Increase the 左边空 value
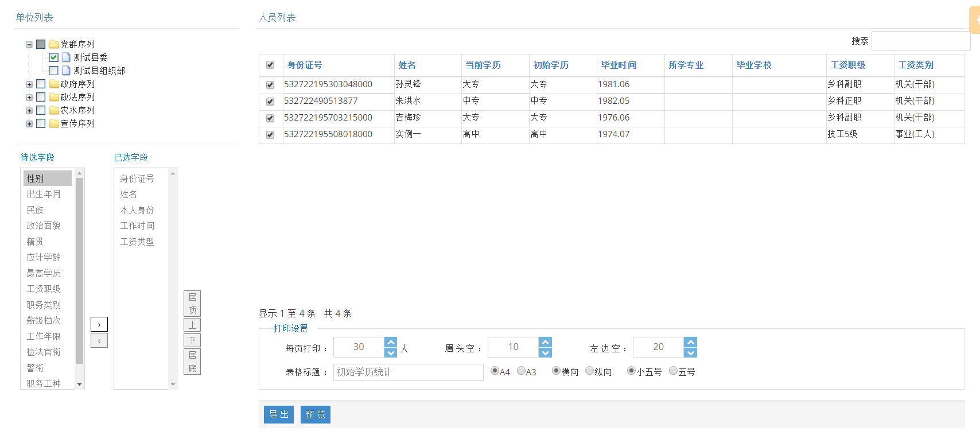The width and height of the screenshot is (980, 439). click(x=691, y=342)
